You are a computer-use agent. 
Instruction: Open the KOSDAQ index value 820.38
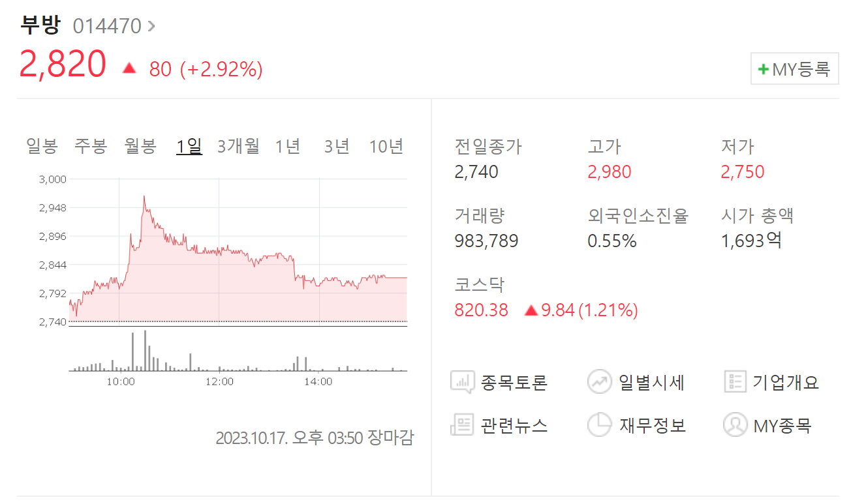(x=480, y=310)
